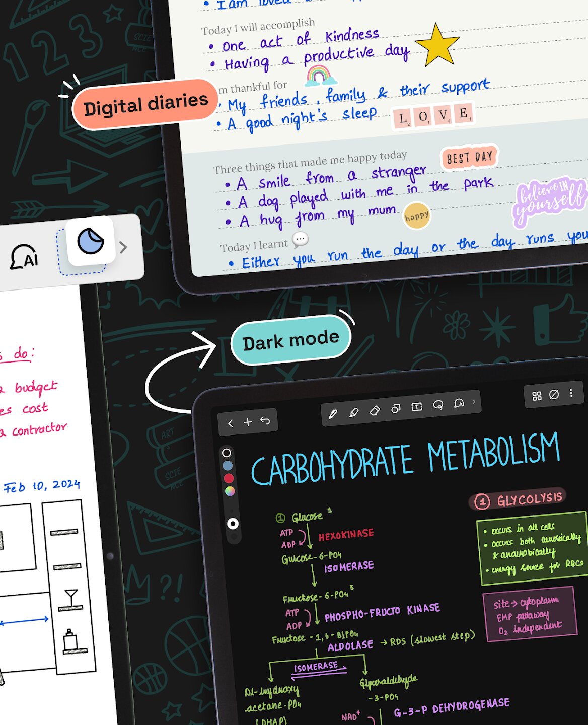The image size is (588, 725).
Task: Click the handwritten word contractor
Action: click(40, 429)
